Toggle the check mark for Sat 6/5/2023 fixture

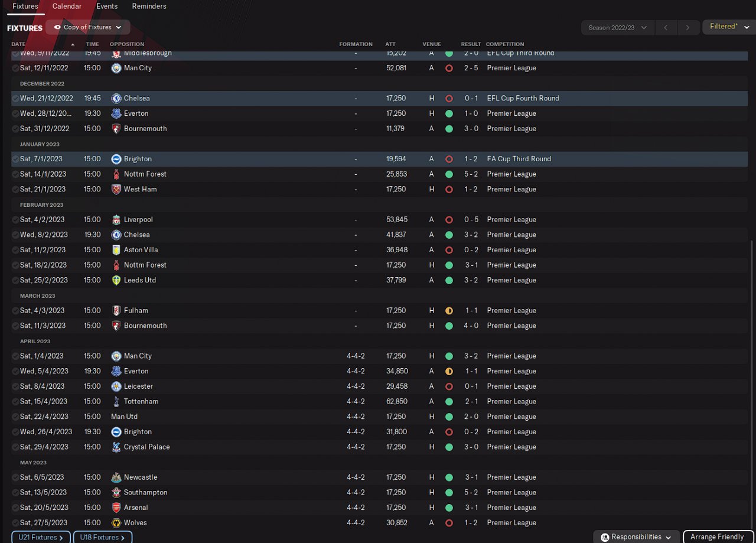[x=15, y=477]
